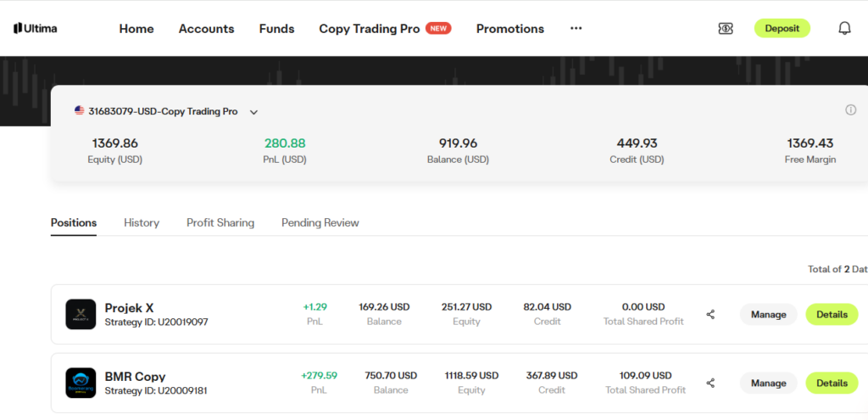Screen dimensions: 868x420
Task: Open the Funds menu
Action: (x=277, y=29)
